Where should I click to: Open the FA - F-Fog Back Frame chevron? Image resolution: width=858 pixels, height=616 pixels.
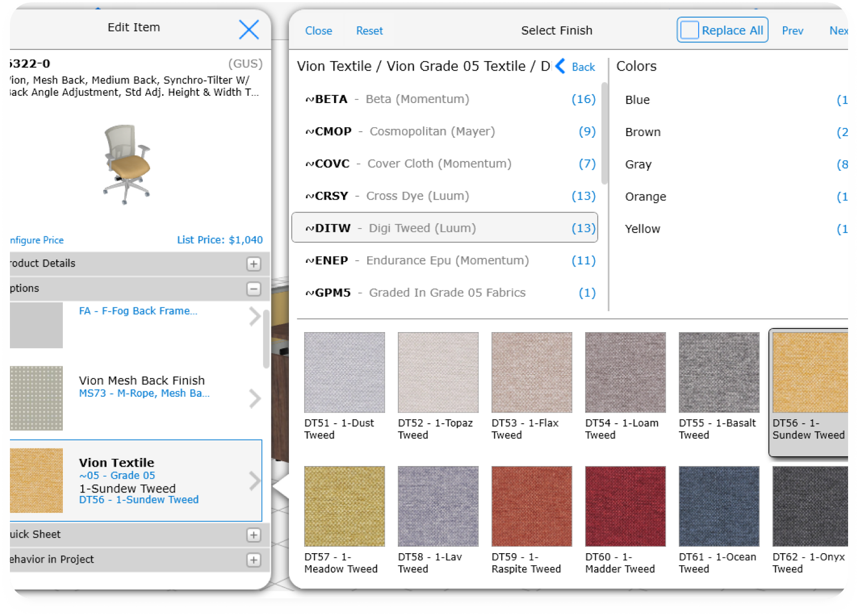[x=254, y=316]
